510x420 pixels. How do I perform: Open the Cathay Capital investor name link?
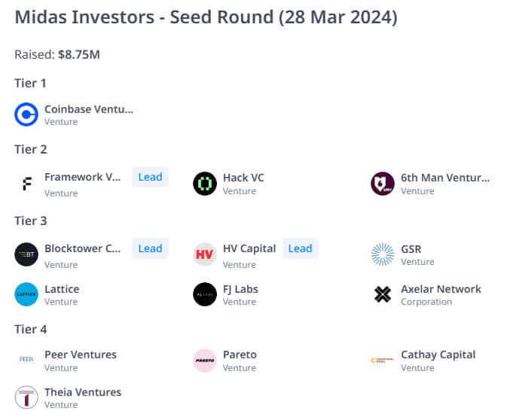(x=438, y=355)
